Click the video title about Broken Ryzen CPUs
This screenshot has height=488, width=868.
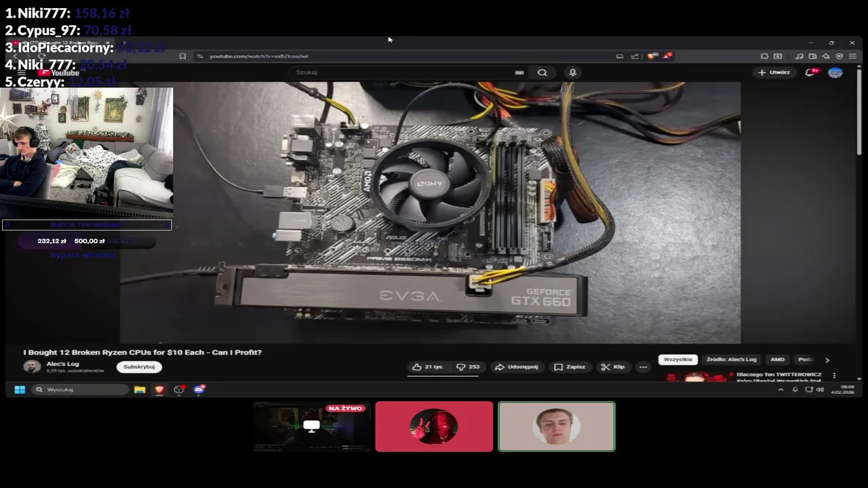(x=142, y=352)
